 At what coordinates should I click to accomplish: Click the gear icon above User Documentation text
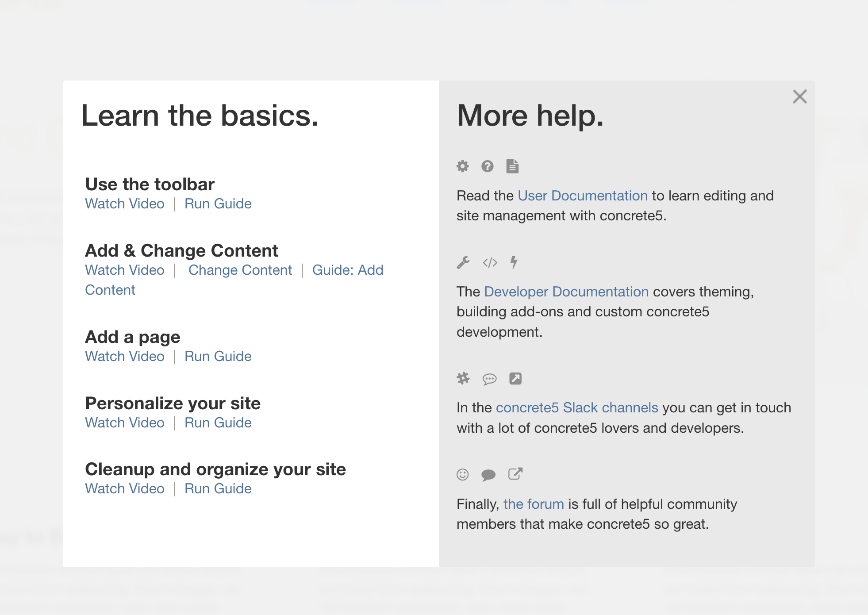(x=463, y=166)
